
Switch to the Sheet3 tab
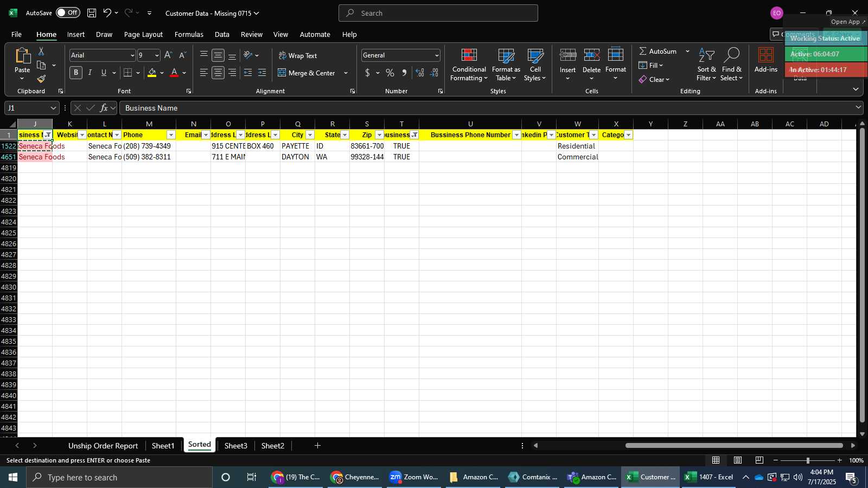[236, 446]
